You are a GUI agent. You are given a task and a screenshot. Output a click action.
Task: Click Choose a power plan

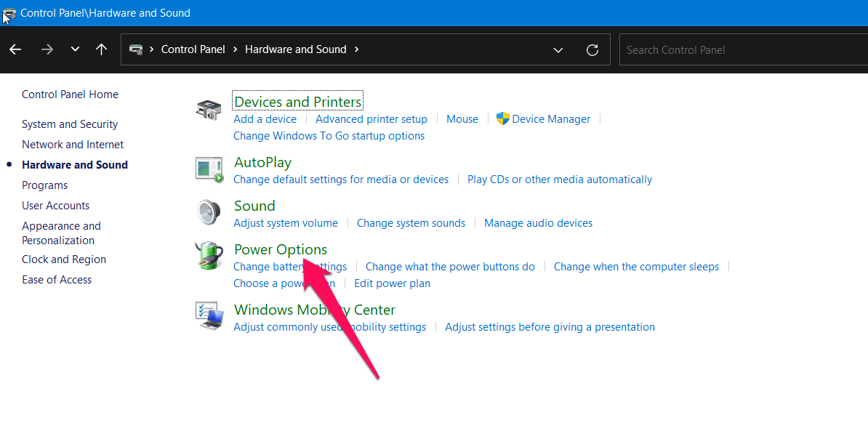284,283
